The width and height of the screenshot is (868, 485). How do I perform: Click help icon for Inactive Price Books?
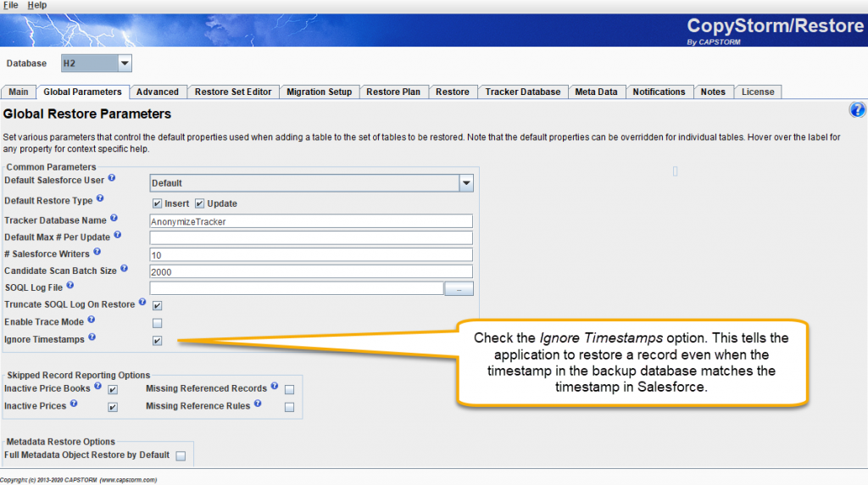coord(98,386)
